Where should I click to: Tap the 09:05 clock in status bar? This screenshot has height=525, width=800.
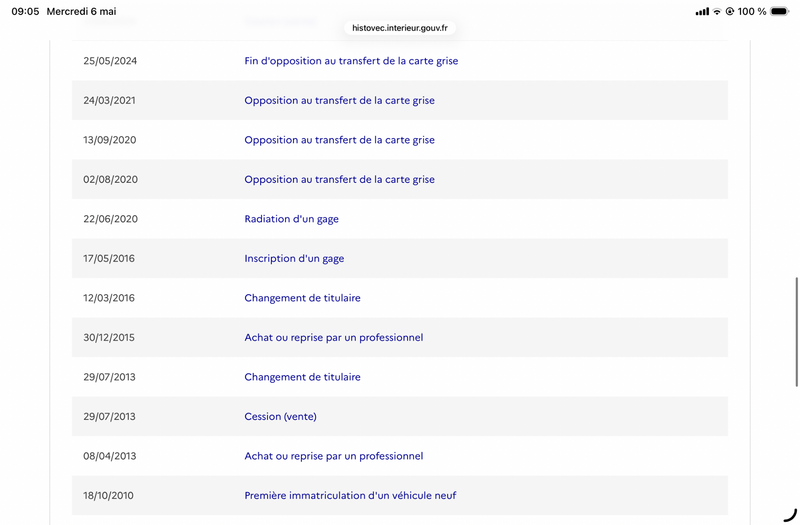(25, 11)
